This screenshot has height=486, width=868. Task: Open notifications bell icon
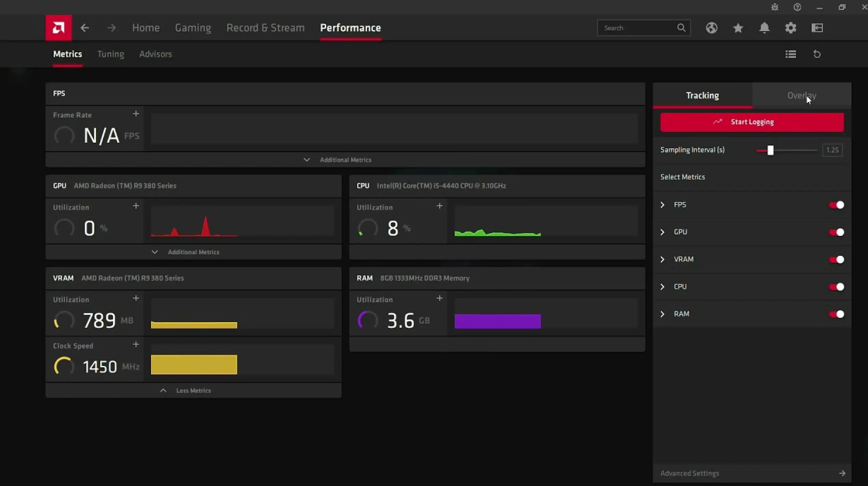click(764, 28)
